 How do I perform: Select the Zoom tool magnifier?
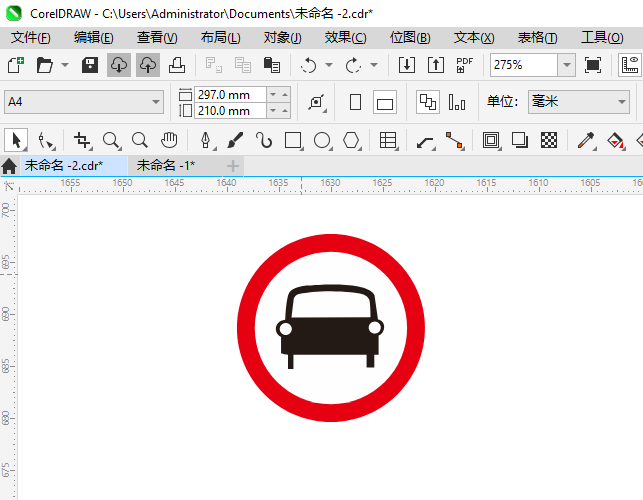111,141
